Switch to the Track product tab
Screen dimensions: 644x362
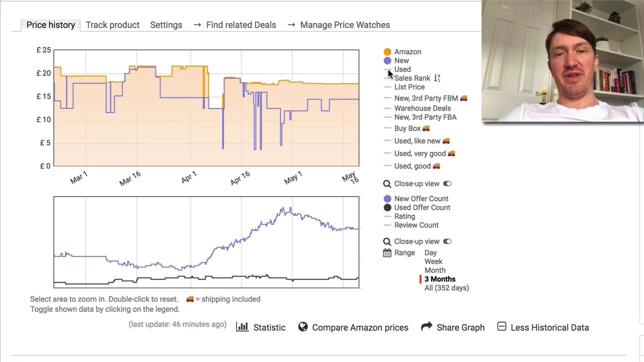(x=112, y=25)
